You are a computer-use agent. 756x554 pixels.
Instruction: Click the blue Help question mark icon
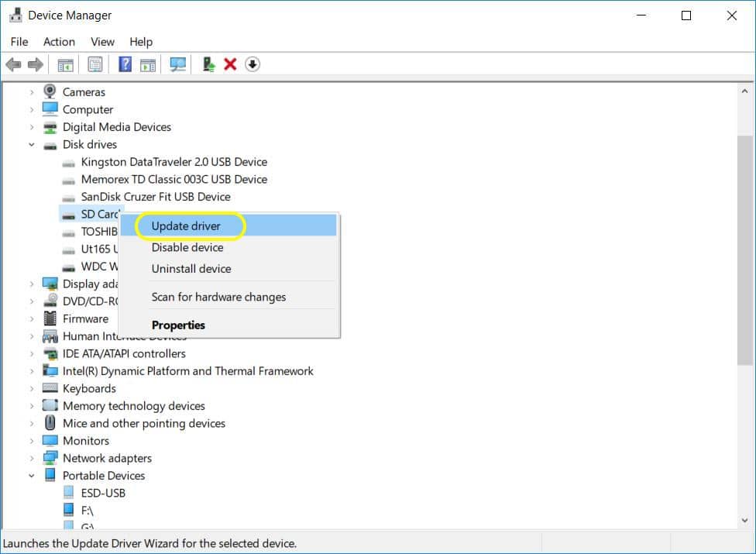(x=125, y=64)
